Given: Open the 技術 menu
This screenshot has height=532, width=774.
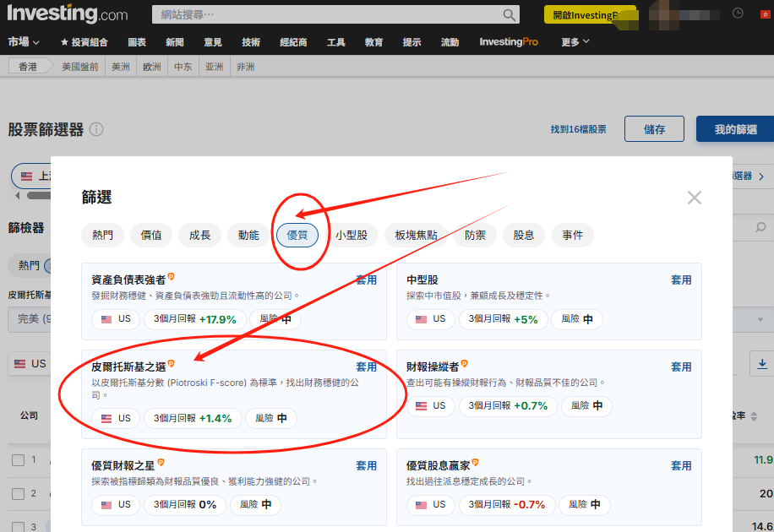Looking at the screenshot, I should coord(251,42).
